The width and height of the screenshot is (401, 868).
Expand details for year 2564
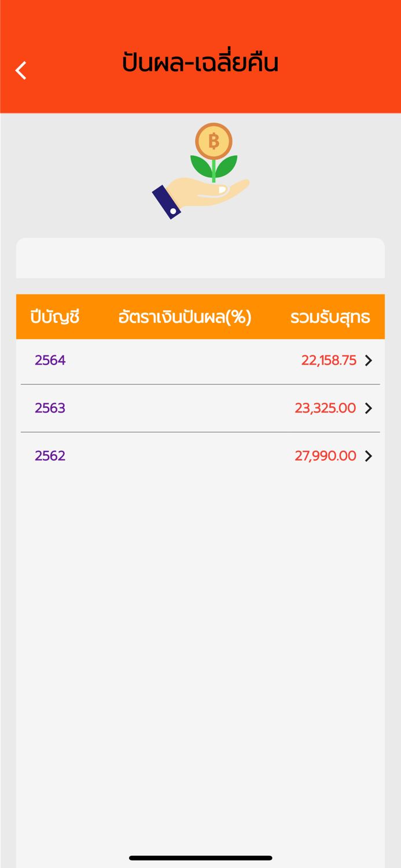[x=369, y=360]
